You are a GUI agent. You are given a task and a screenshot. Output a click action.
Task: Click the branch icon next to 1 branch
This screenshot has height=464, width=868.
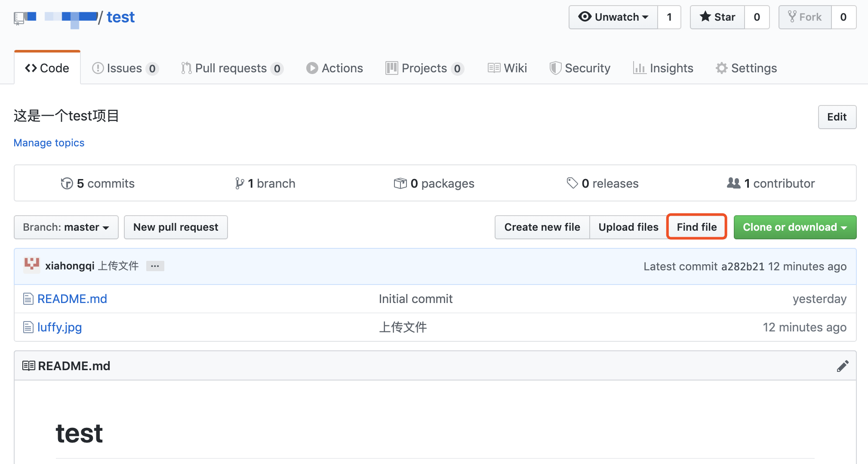pyautogui.click(x=240, y=183)
